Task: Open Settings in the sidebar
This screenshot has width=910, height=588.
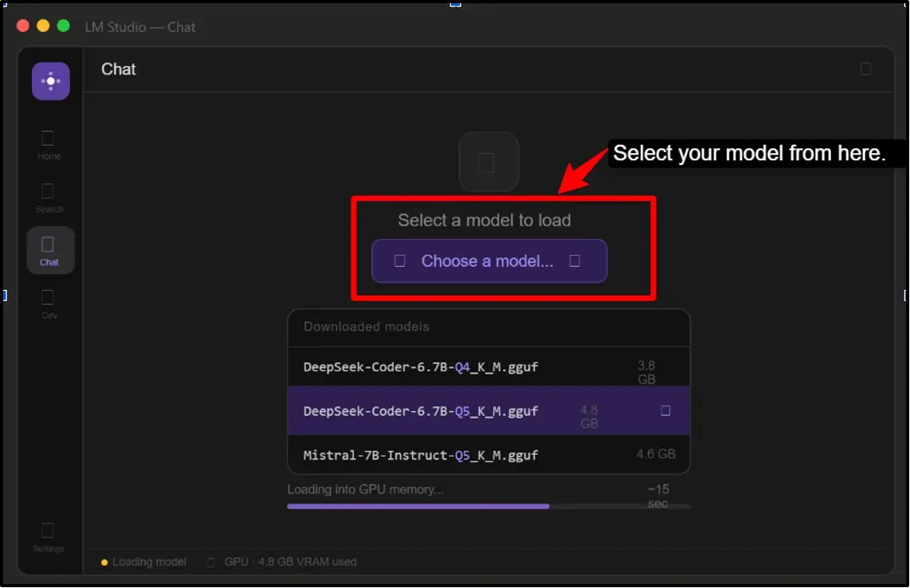Action: [x=49, y=538]
